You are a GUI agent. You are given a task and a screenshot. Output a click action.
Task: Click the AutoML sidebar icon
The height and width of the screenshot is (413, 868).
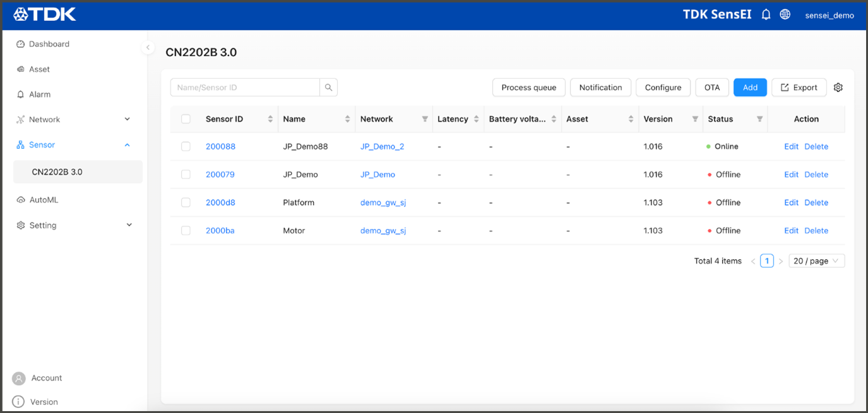point(20,200)
